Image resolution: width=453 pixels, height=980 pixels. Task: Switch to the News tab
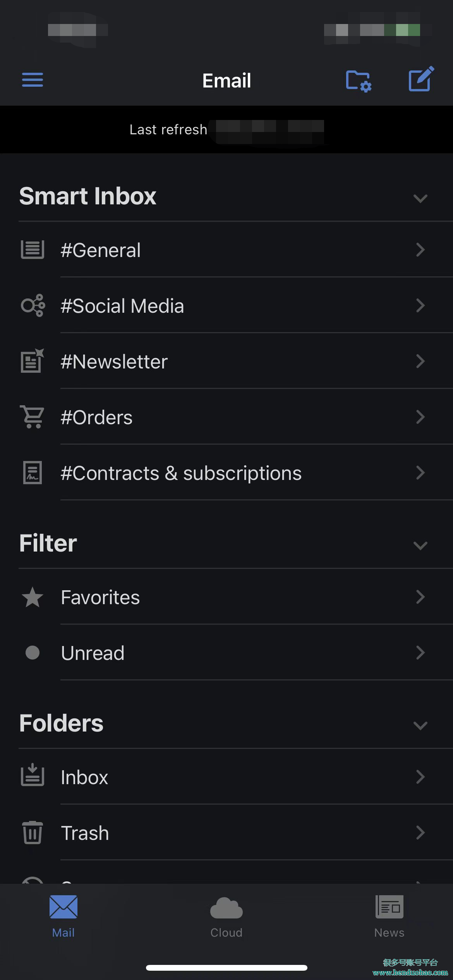[389, 917]
